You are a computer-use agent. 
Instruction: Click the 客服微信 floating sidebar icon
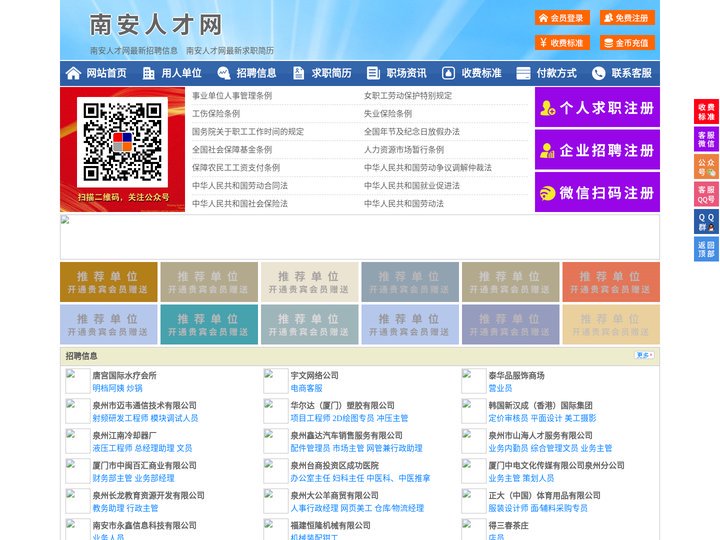pos(706,139)
